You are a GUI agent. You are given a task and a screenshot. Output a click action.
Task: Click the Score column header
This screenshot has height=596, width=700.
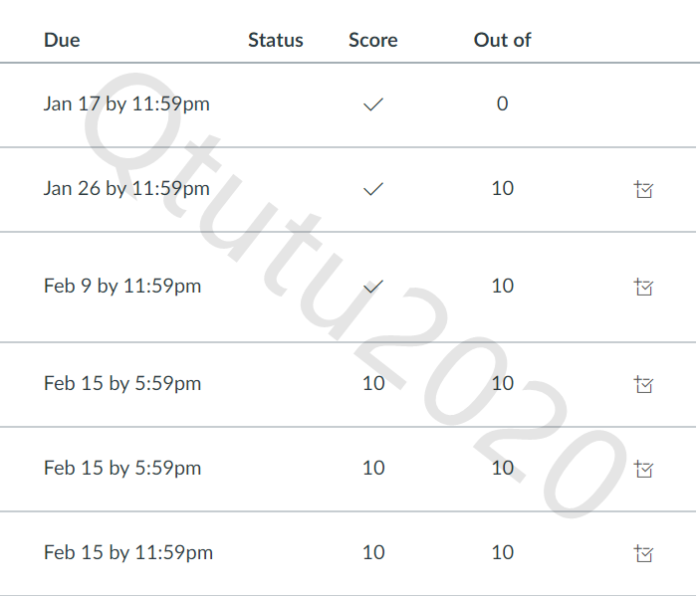373,41
